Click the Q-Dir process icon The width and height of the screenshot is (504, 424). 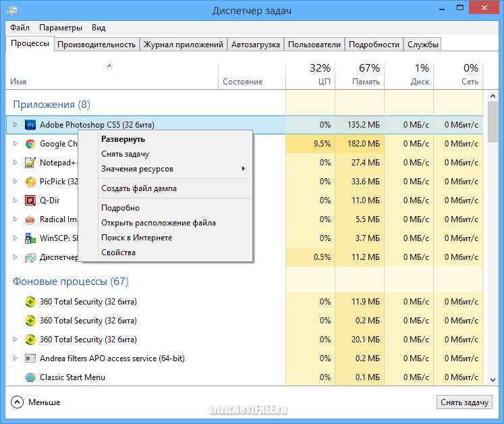tap(30, 201)
